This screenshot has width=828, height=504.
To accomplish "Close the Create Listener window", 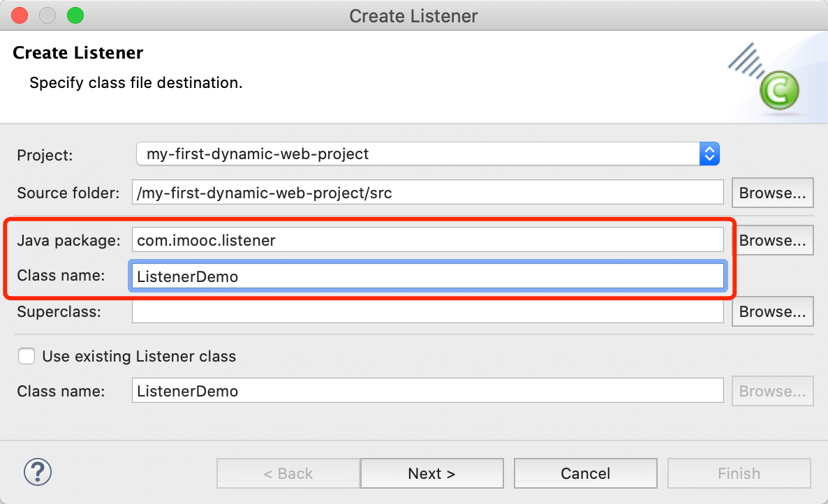I will [20, 15].
